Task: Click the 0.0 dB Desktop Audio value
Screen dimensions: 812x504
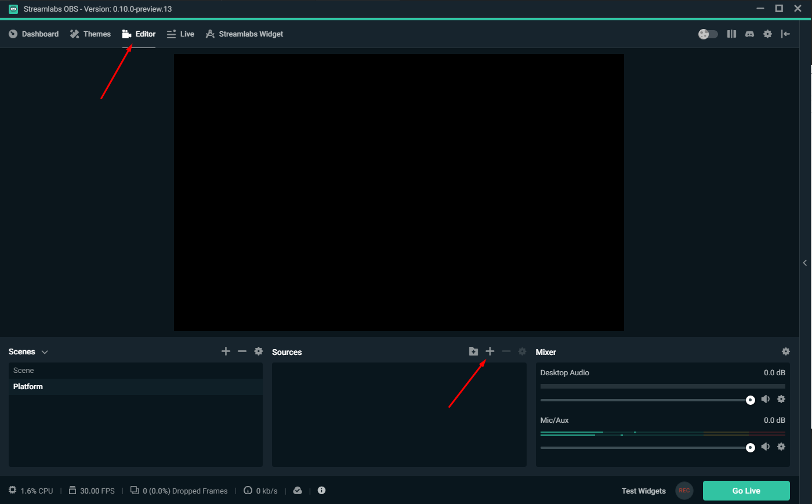Action: point(774,373)
